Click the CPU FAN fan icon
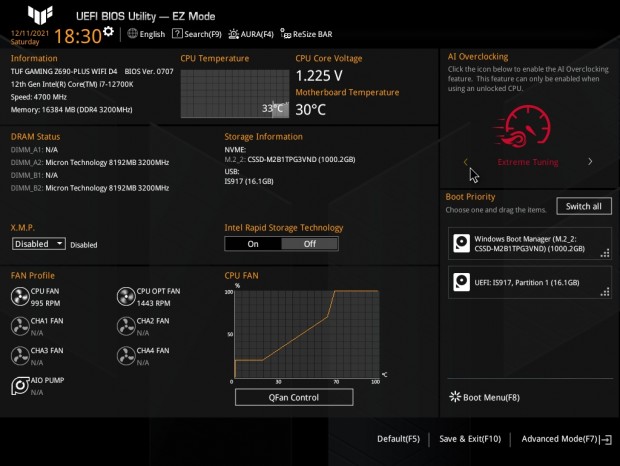The image size is (620, 466). (x=20, y=297)
